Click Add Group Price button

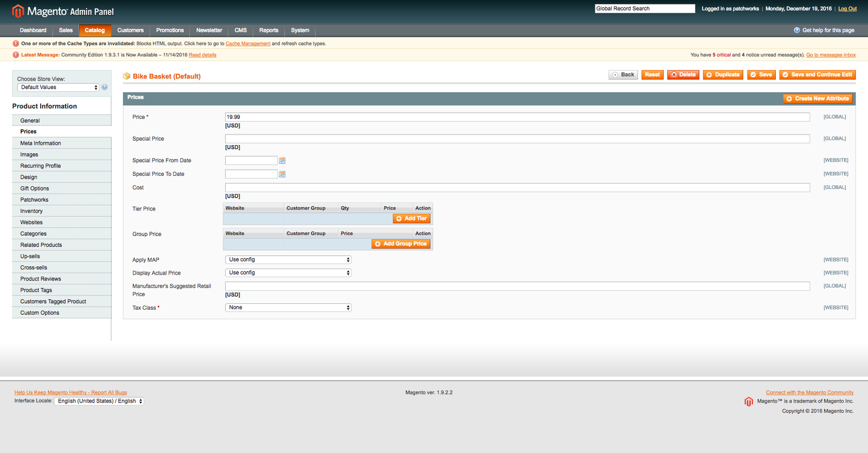(x=401, y=244)
